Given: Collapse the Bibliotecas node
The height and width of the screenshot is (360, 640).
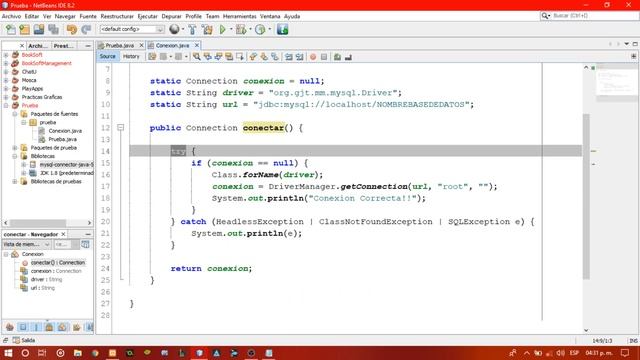Looking at the screenshot, I should [x=15, y=156].
